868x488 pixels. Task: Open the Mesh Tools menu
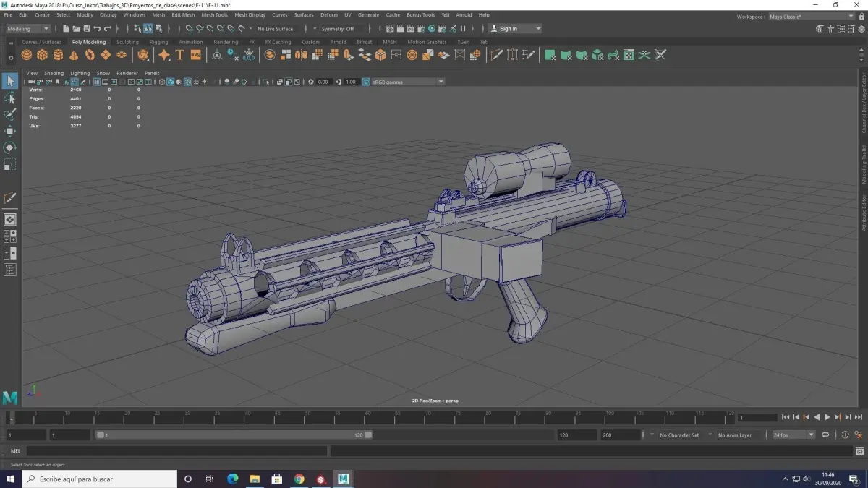click(x=214, y=14)
